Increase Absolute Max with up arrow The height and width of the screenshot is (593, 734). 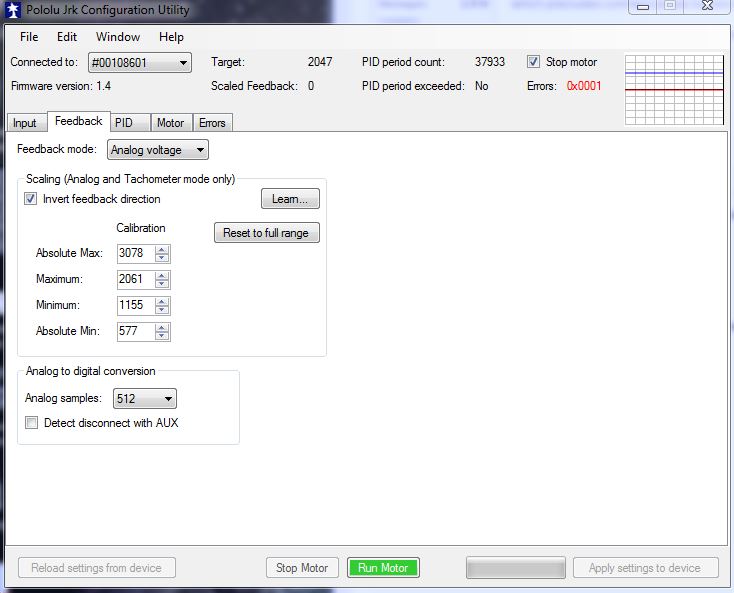pyautogui.click(x=162, y=249)
